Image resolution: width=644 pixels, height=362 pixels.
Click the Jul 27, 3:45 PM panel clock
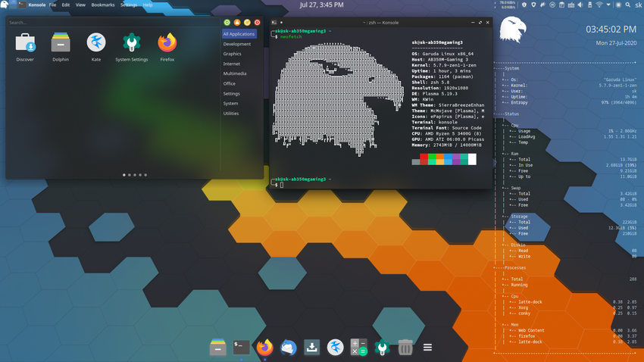pos(321,5)
